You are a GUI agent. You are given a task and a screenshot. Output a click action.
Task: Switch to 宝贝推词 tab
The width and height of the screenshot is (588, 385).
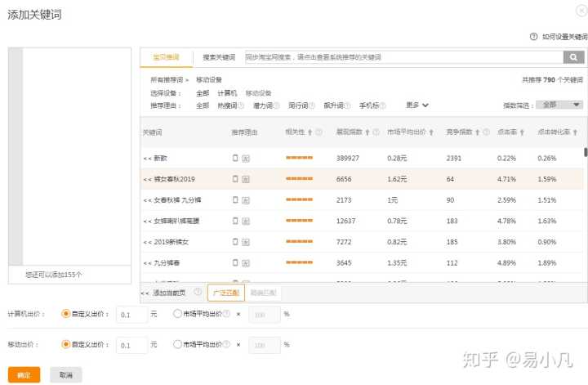click(166, 57)
